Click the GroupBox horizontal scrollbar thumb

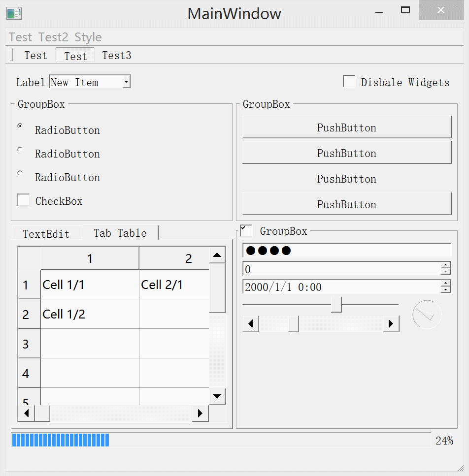294,324
